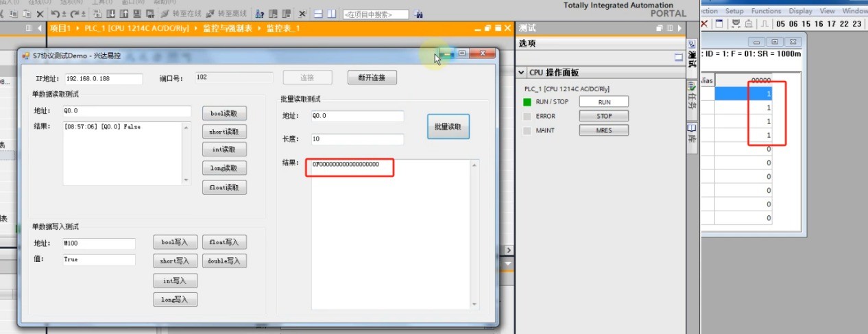
Task: Click function code 16 toolbar button
Action: [x=819, y=24]
